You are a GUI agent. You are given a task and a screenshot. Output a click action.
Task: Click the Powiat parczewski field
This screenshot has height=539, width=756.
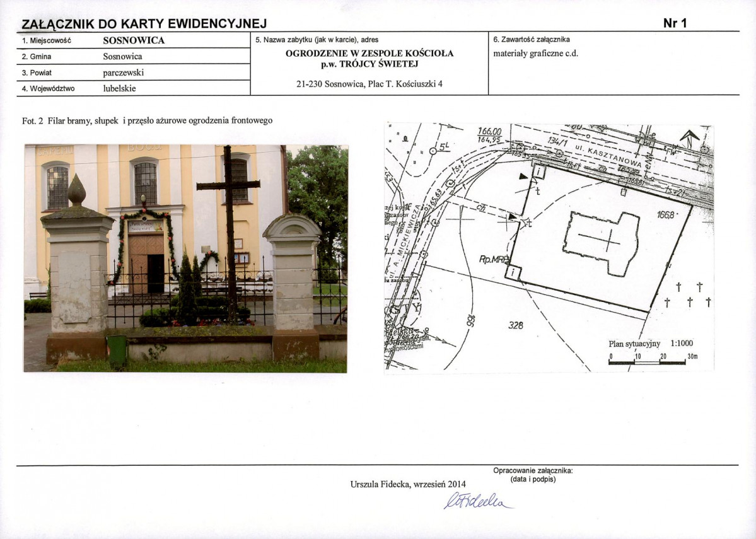pos(134,72)
